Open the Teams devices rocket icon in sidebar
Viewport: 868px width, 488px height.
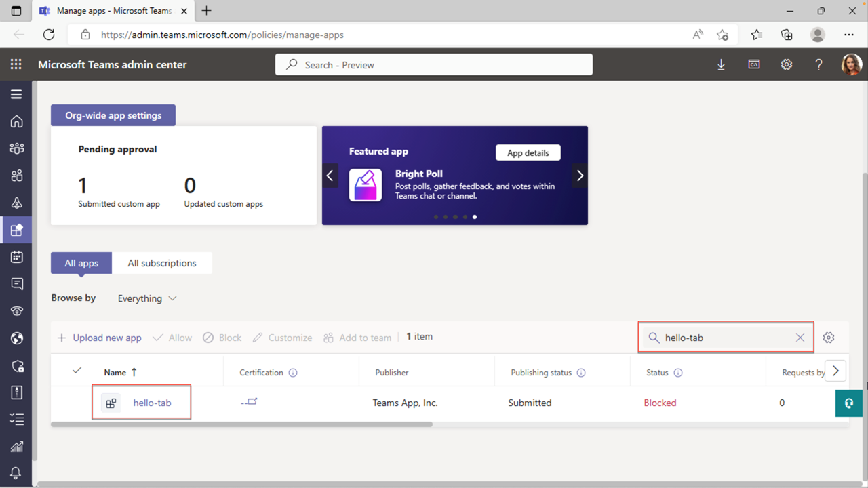click(17, 203)
